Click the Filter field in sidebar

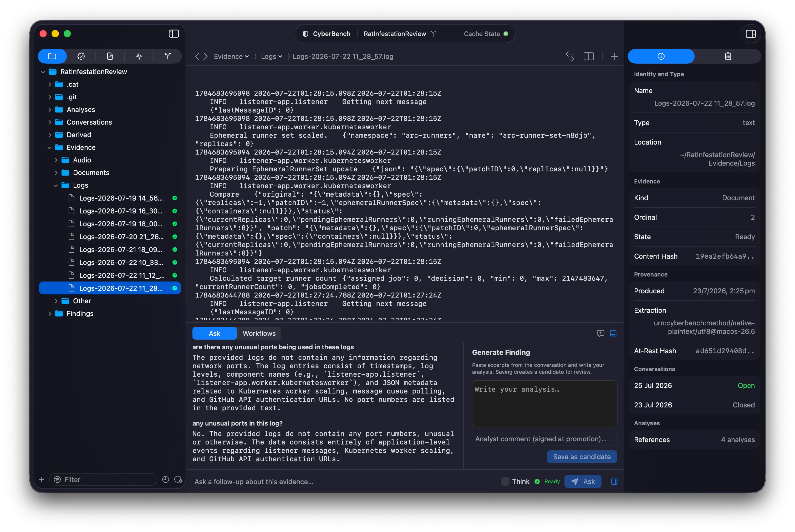click(x=104, y=479)
